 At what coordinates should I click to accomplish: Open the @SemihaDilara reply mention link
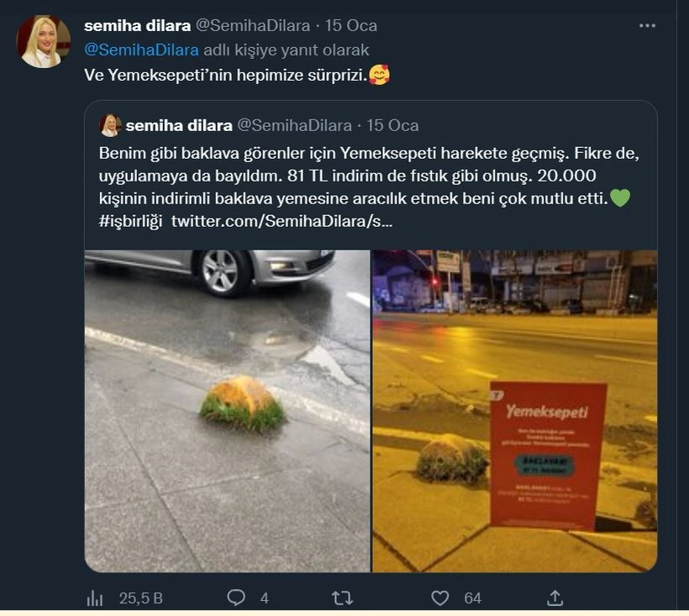coord(141,50)
